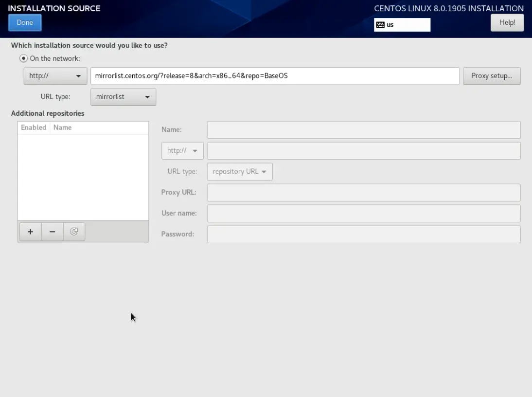
Task: Click the additional repository URL field
Action: 364,151
